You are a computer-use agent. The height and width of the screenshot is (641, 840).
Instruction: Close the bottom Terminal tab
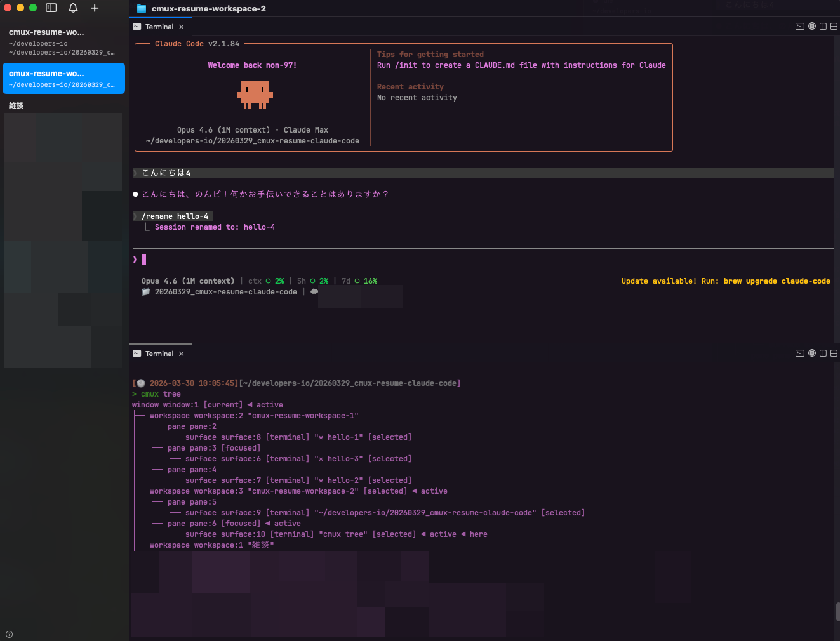click(181, 353)
